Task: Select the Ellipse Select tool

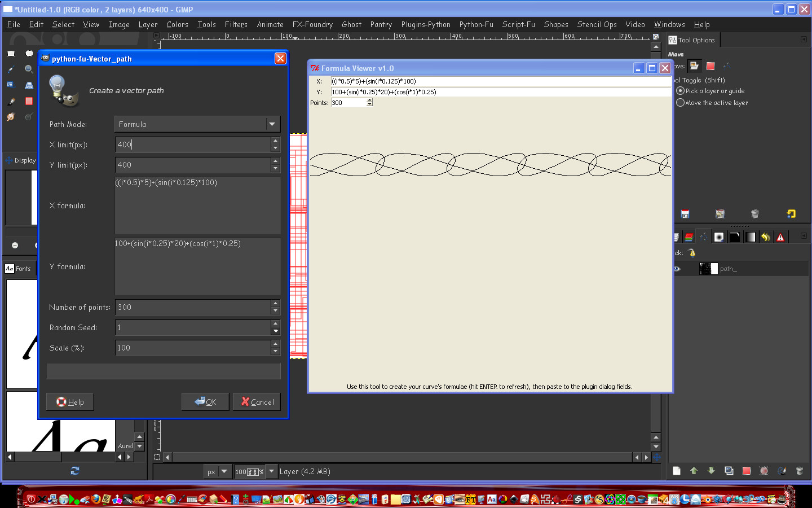Action: (29, 53)
